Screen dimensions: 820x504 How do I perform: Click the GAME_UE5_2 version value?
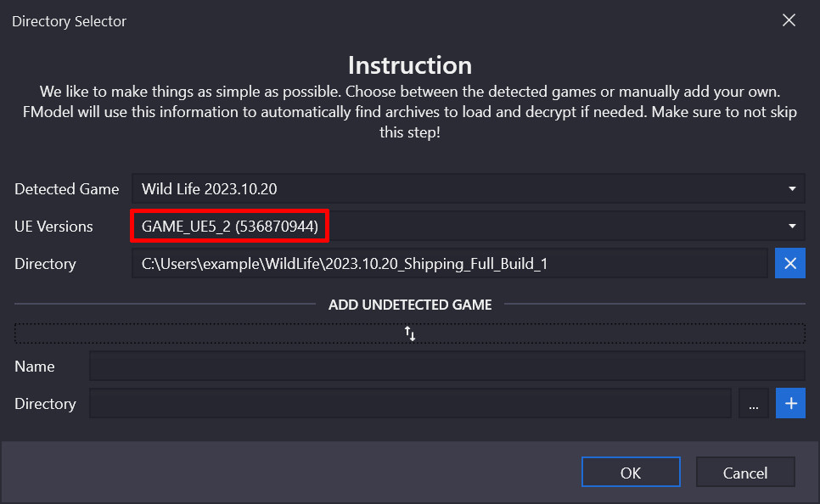(230, 227)
